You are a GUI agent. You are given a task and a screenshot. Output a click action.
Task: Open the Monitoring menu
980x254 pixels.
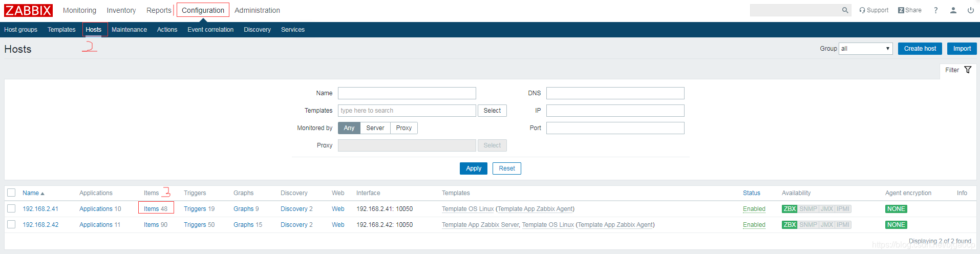pyautogui.click(x=79, y=10)
